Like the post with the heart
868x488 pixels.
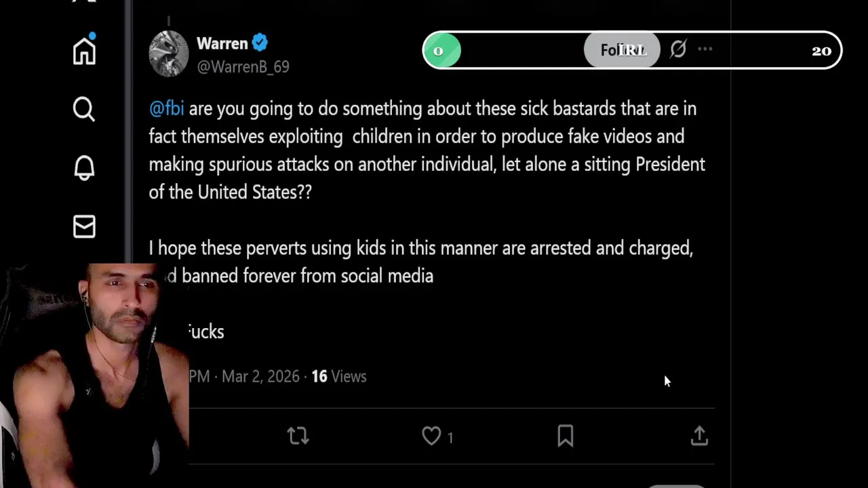[432, 436]
